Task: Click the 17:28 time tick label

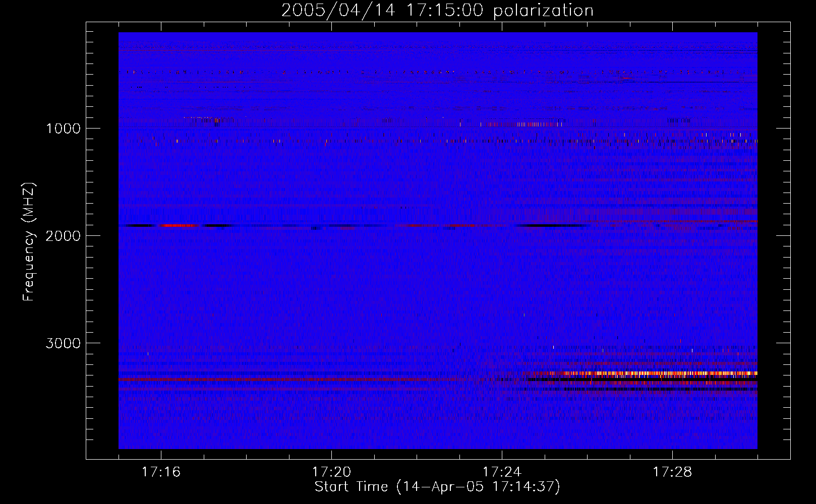Action: coord(672,472)
